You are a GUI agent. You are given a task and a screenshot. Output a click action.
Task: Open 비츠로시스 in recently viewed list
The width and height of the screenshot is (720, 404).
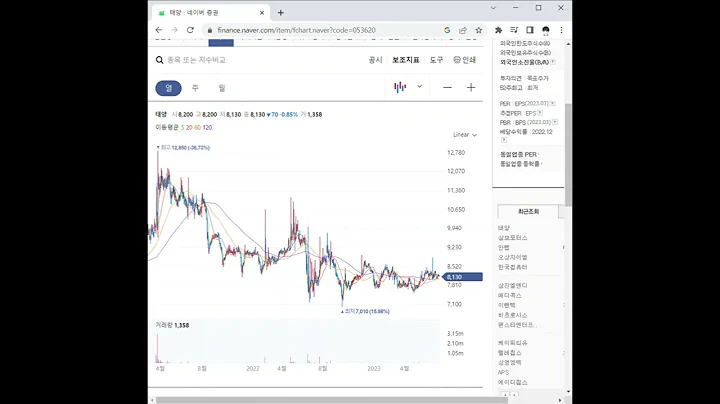(512, 315)
